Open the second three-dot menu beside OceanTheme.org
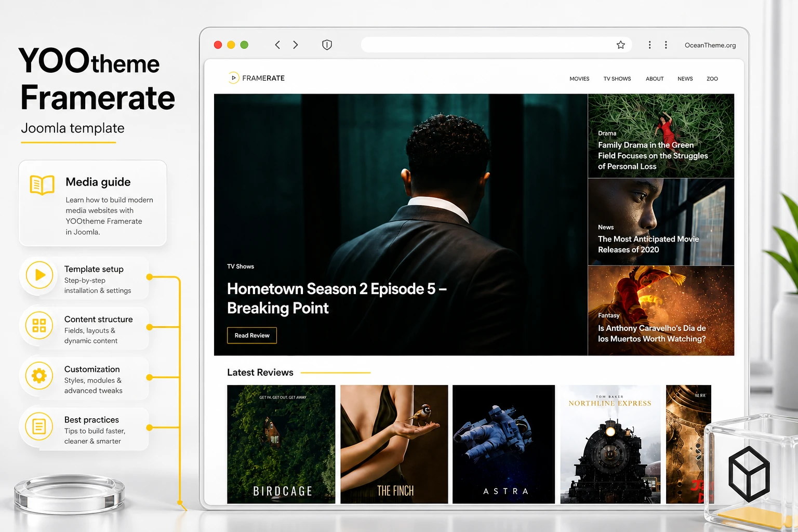This screenshot has width=798, height=532. click(666, 45)
